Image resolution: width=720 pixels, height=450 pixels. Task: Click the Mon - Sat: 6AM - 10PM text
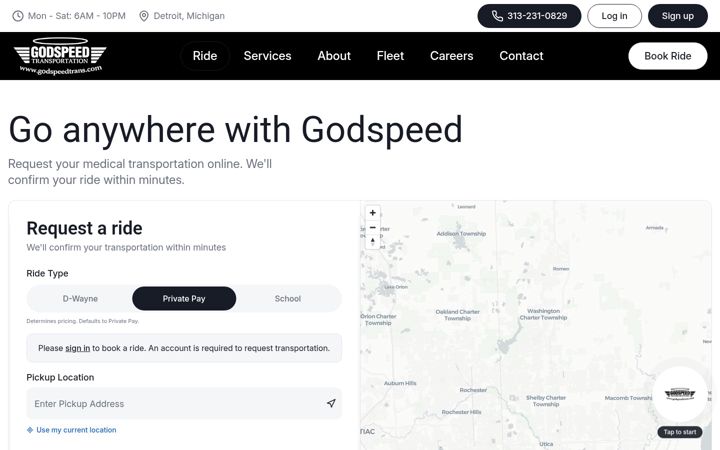pos(77,16)
